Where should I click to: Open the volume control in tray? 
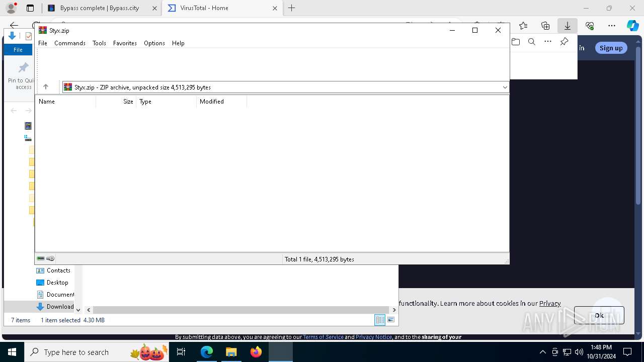pyautogui.click(x=579, y=352)
